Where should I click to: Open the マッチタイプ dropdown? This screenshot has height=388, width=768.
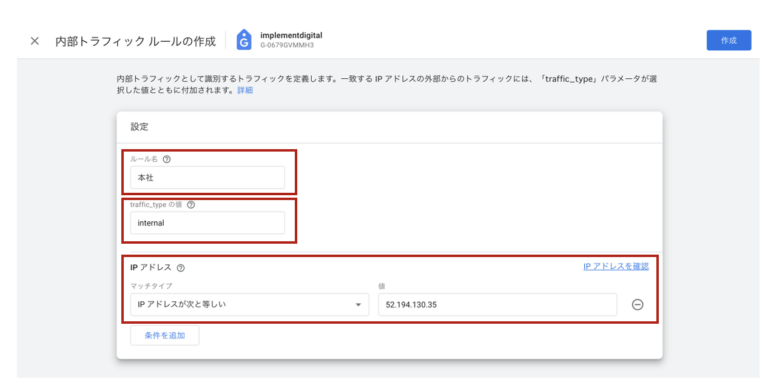tap(249, 305)
